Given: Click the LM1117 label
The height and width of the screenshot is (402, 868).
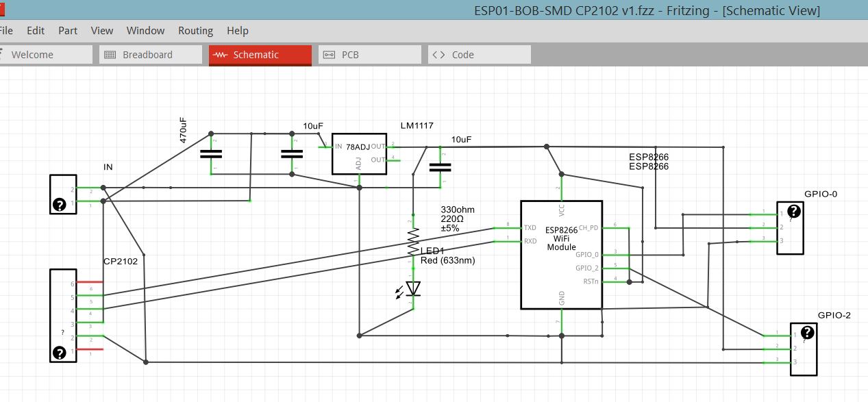Looking at the screenshot, I should 417,126.
